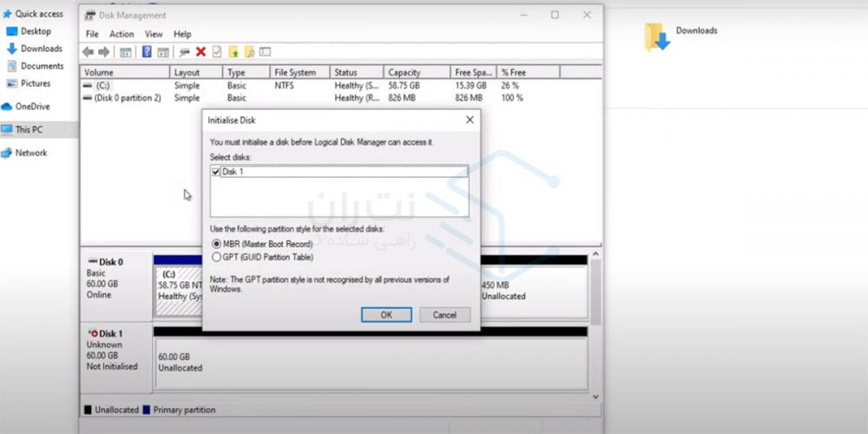Open the View menu
Viewport: 868px width, 434px height.
click(153, 34)
